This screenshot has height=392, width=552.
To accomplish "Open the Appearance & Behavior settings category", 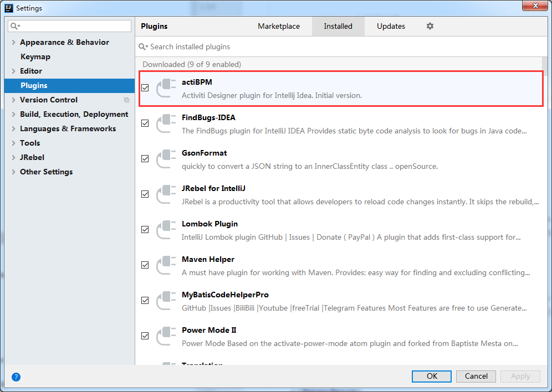I will click(x=64, y=42).
